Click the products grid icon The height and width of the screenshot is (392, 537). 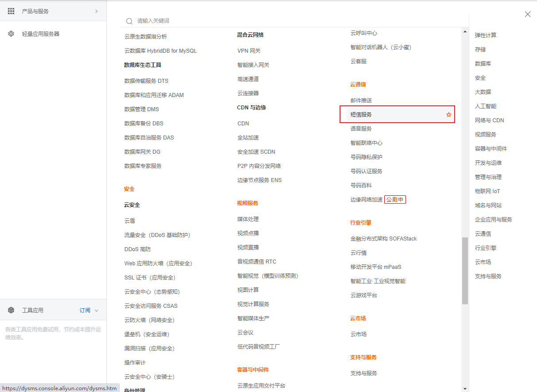(x=11, y=11)
